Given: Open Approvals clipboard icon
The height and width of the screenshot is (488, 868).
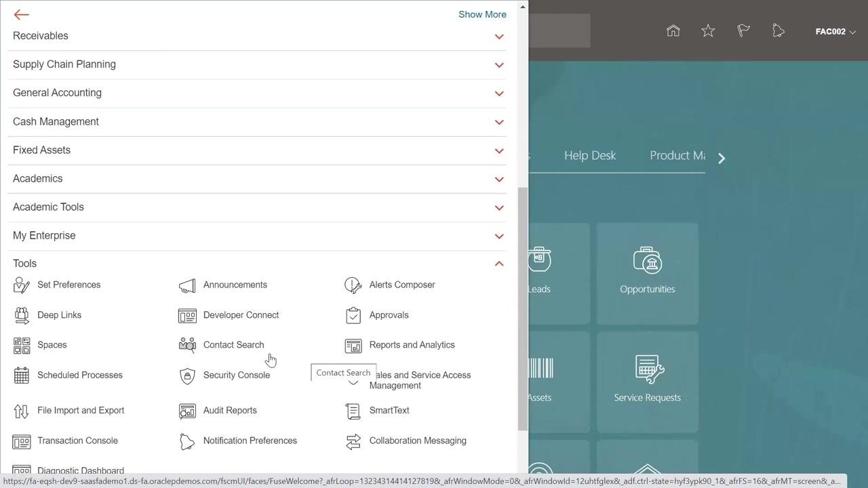Looking at the screenshot, I should click(353, 315).
